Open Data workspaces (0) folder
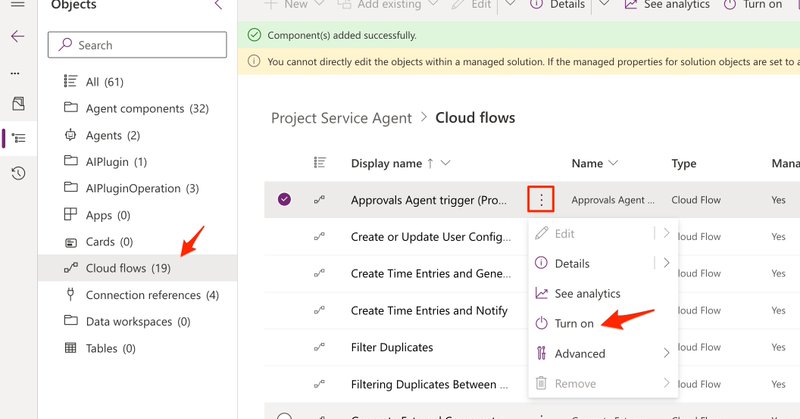Screen dimensions: 800x419 [137, 322]
